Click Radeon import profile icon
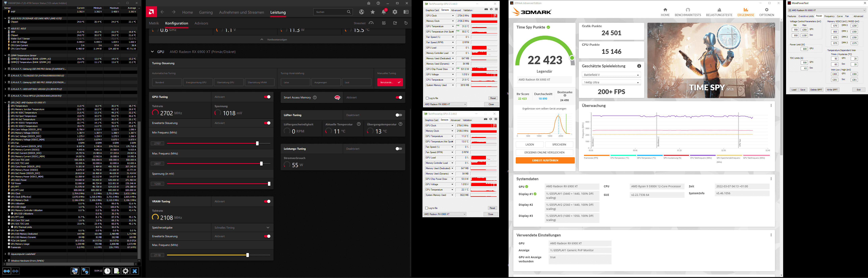 384,23
